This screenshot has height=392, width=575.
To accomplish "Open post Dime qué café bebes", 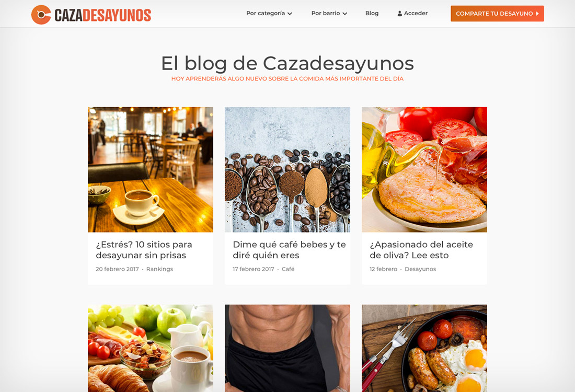I will point(290,250).
